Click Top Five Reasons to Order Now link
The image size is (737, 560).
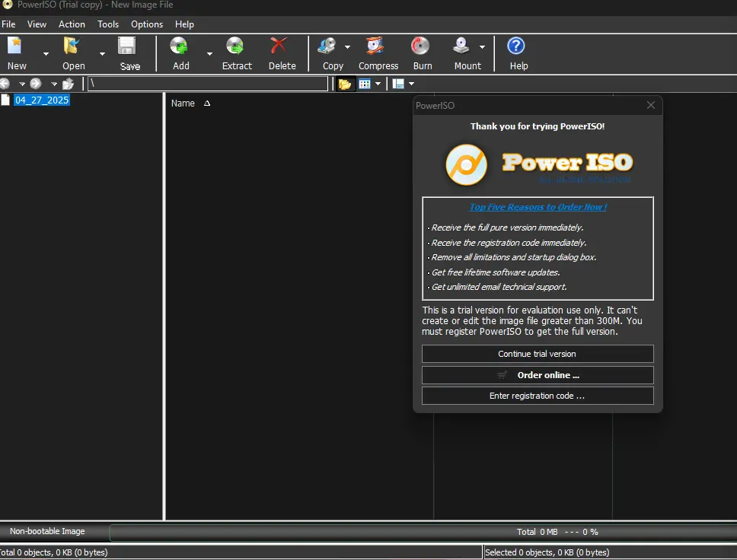coord(538,207)
